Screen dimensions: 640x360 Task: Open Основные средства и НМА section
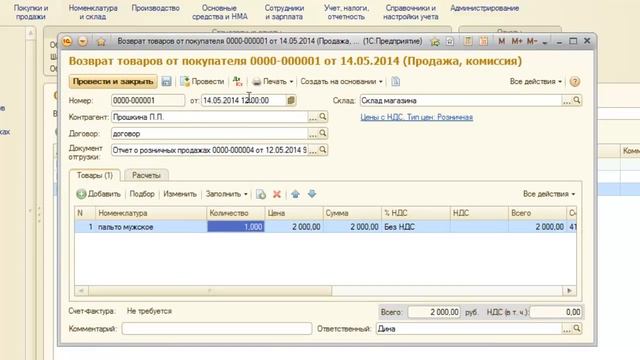[x=220, y=12]
